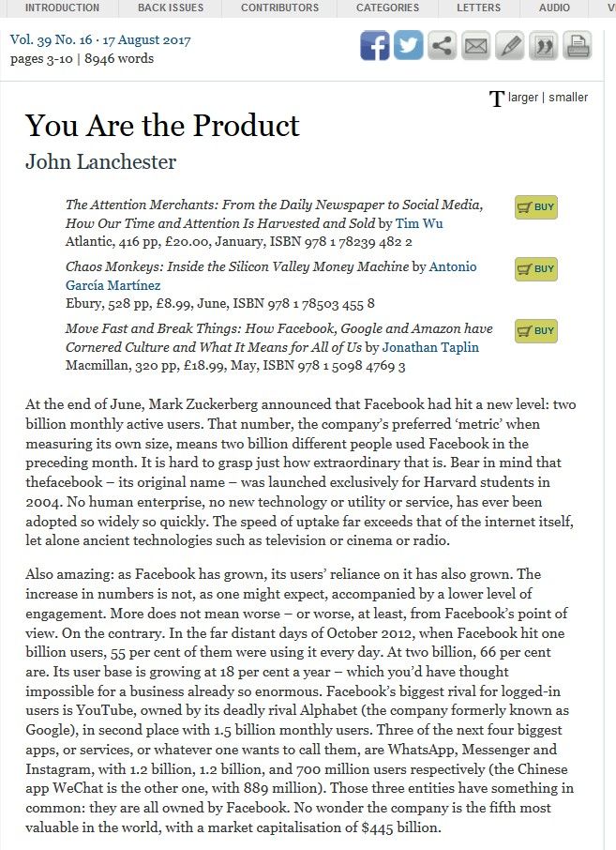Screen dimensions: 616x850
Task: Buy Move Fast and Break Things
Action: pos(536,331)
